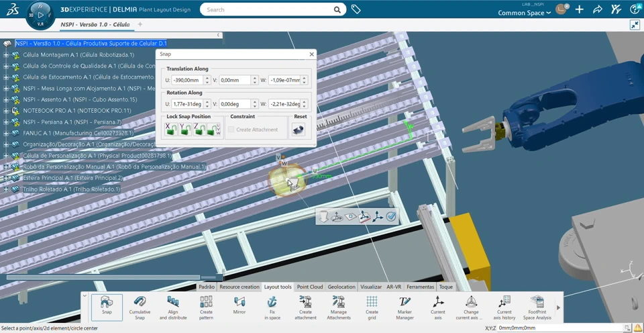
Task: Click the 3DEXPERIENCE compass play button
Action: point(40,15)
